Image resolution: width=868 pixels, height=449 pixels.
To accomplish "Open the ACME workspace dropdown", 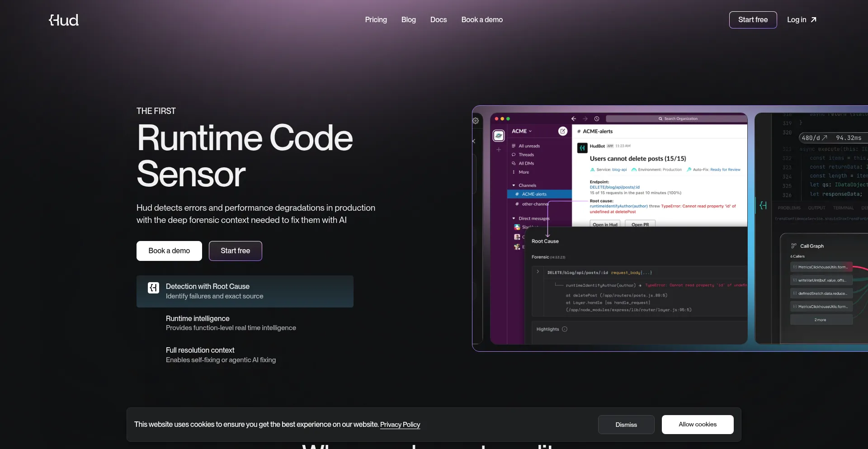I will coord(522,131).
